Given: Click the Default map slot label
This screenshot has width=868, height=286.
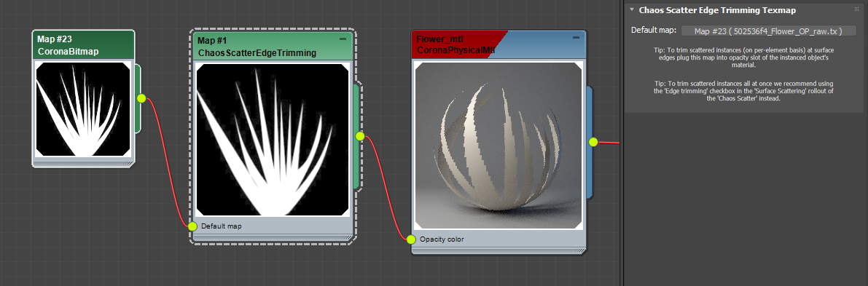Looking at the screenshot, I should 222,226.
